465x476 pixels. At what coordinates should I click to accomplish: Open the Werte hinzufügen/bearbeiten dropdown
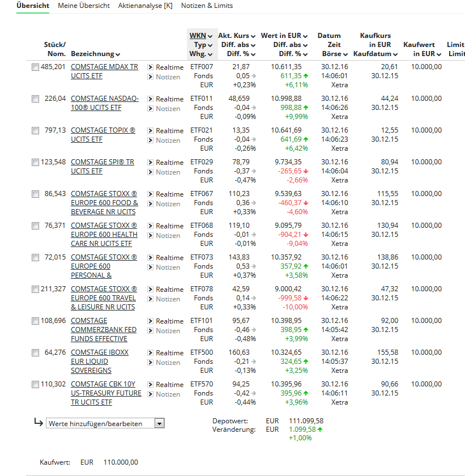tap(105, 423)
